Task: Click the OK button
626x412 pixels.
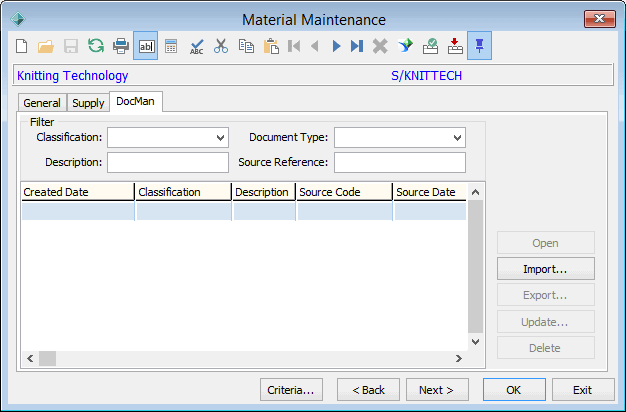Action: pyautogui.click(x=514, y=390)
